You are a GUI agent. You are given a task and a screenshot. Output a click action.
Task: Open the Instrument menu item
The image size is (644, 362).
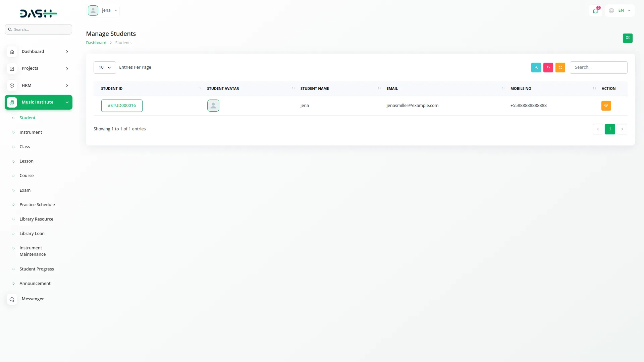pyautogui.click(x=31, y=132)
